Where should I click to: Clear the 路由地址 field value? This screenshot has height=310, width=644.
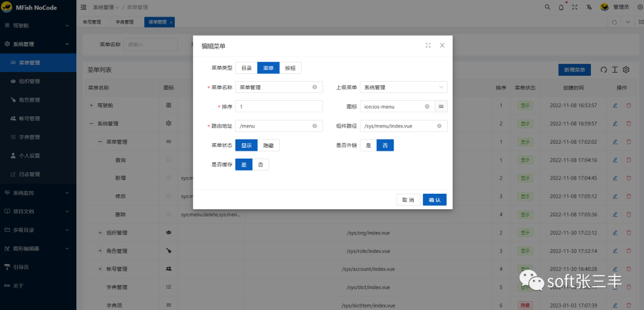click(315, 126)
